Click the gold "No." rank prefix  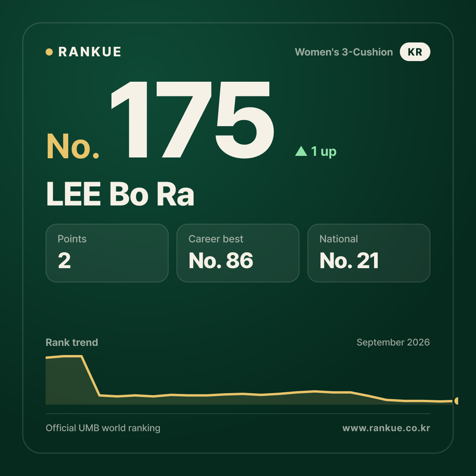(x=73, y=146)
